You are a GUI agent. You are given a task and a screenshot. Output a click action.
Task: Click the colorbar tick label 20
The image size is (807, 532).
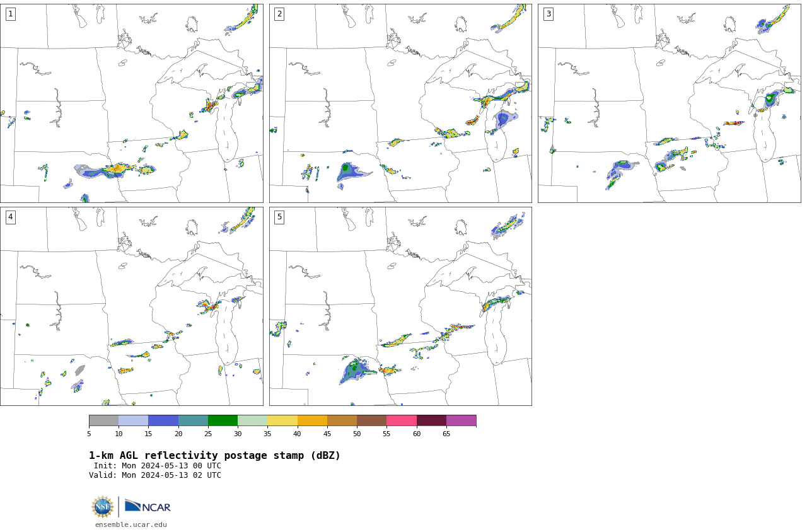[178, 434]
